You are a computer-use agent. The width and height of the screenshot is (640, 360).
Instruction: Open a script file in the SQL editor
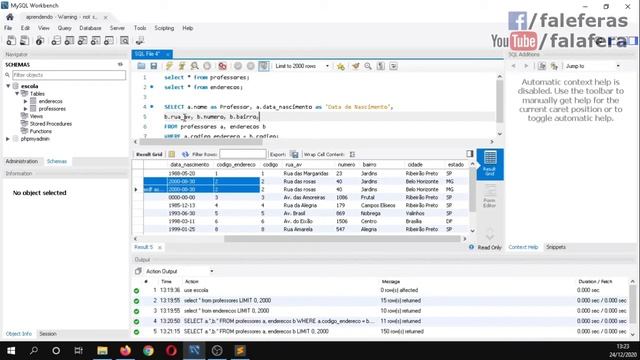click(141, 66)
